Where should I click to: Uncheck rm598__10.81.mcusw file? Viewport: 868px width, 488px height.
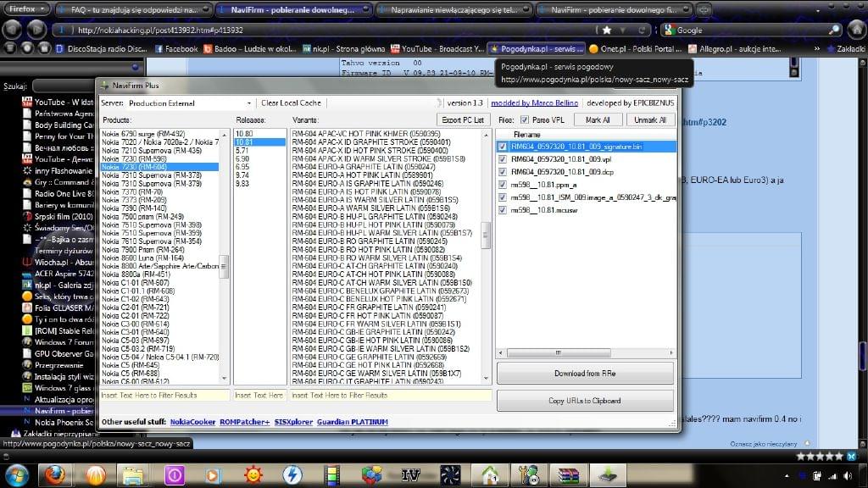(502, 210)
